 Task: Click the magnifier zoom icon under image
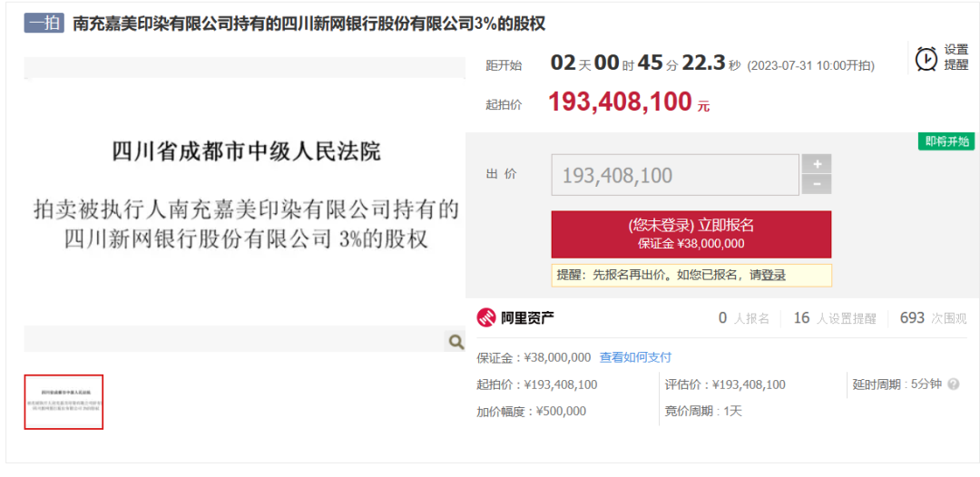(456, 341)
